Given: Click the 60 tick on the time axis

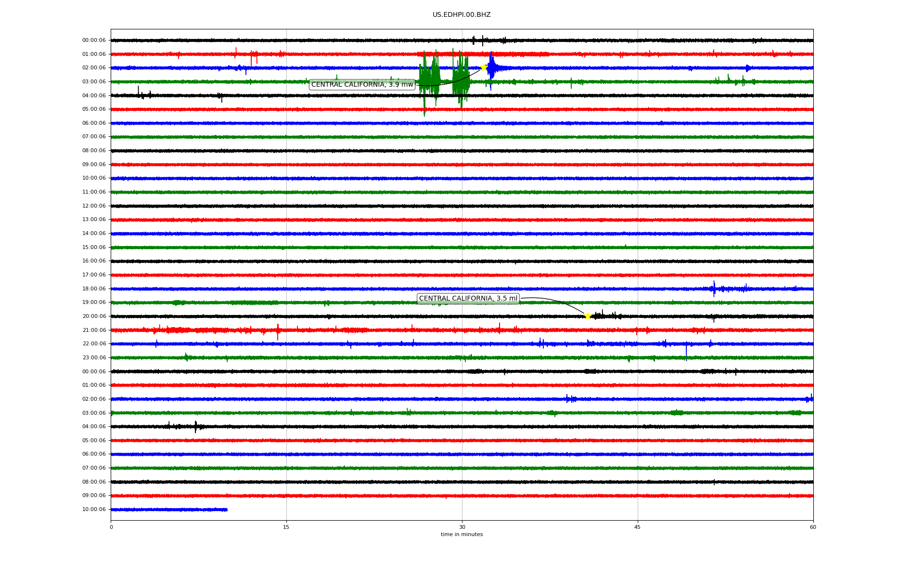Looking at the screenshot, I should pos(813,527).
